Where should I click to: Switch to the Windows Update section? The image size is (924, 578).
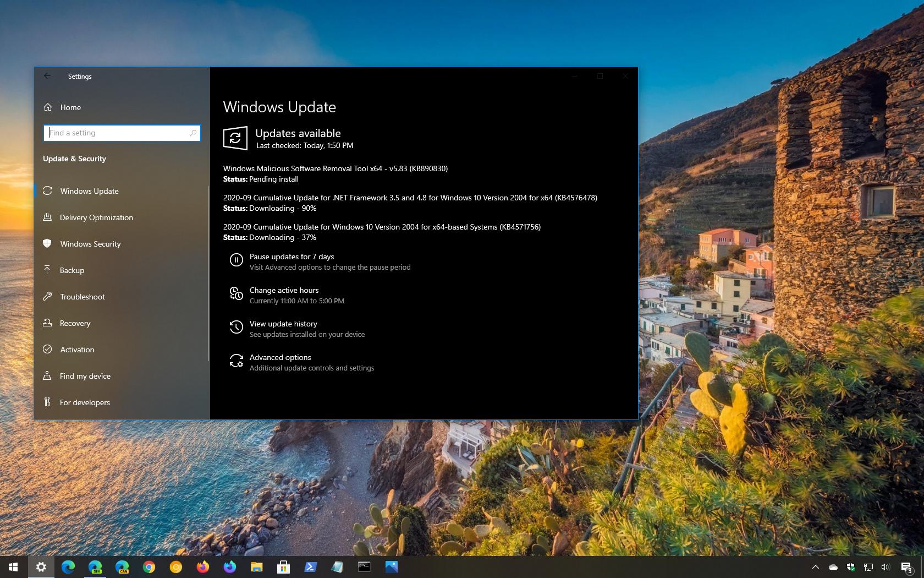pos(89,191)
